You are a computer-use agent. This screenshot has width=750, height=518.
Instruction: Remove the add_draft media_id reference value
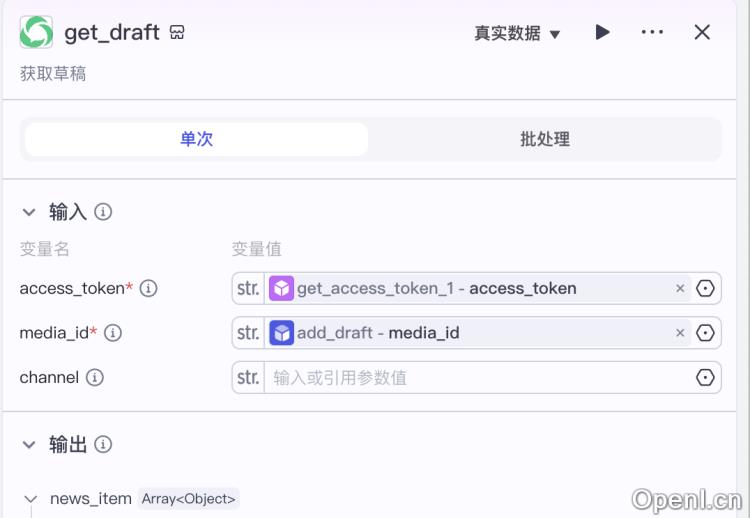680,333
